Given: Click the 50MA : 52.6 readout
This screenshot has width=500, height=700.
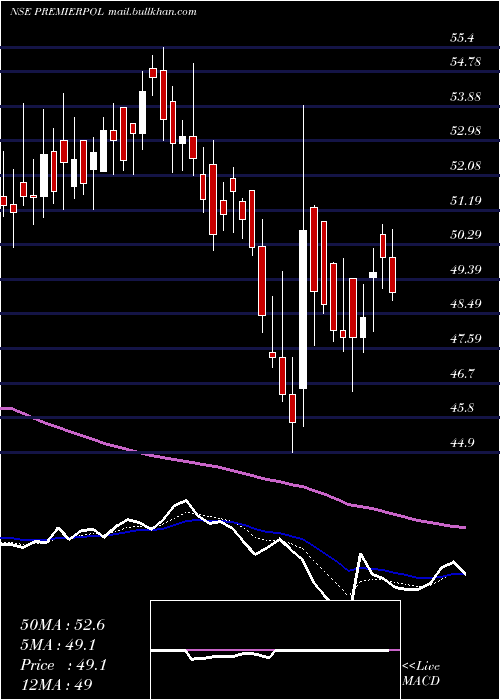Looking at the screenshot, I should (62, 625).
